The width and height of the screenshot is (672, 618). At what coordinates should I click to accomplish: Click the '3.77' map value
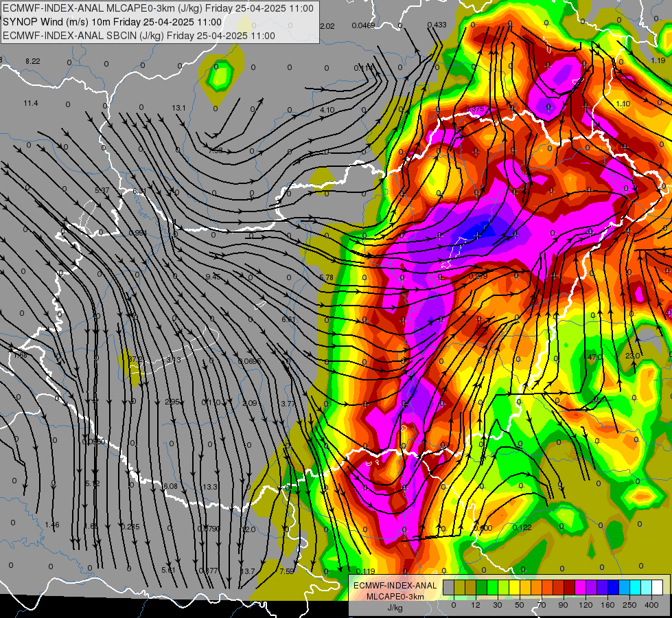(288, 404)
